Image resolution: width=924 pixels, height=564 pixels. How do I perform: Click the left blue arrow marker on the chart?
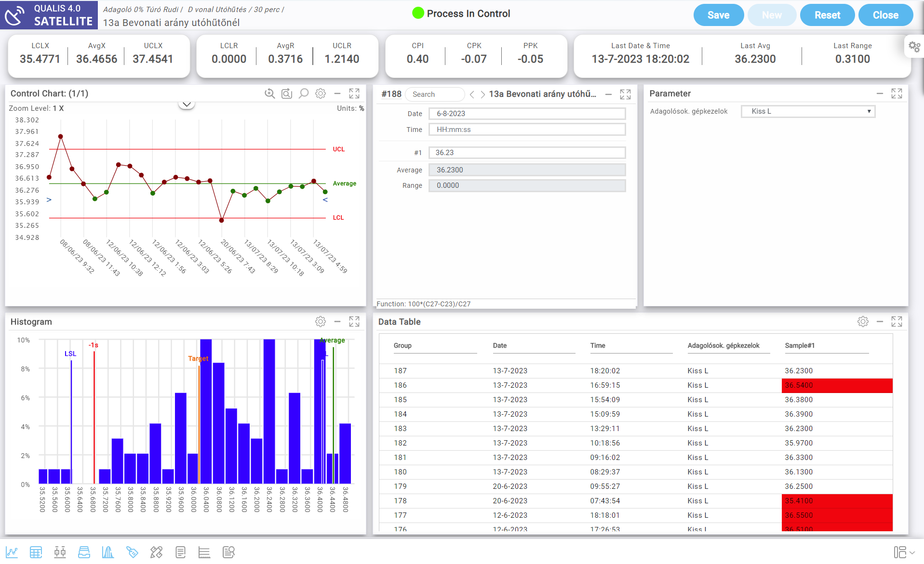point(49,200)
